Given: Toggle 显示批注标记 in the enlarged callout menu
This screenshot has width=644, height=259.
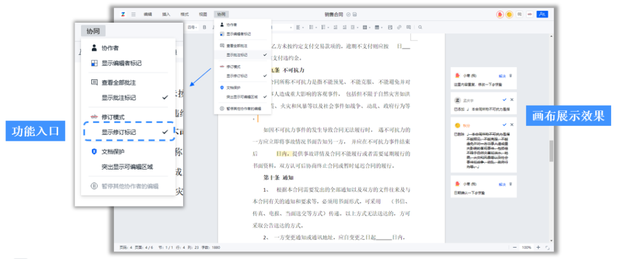Looking at the screenshot, I should [x=129, y=98].
